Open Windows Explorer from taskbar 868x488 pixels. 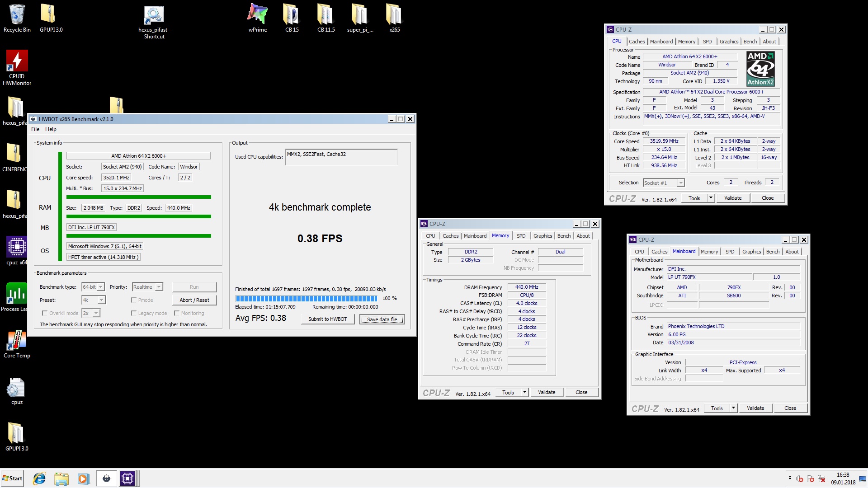tap(61, 479)
